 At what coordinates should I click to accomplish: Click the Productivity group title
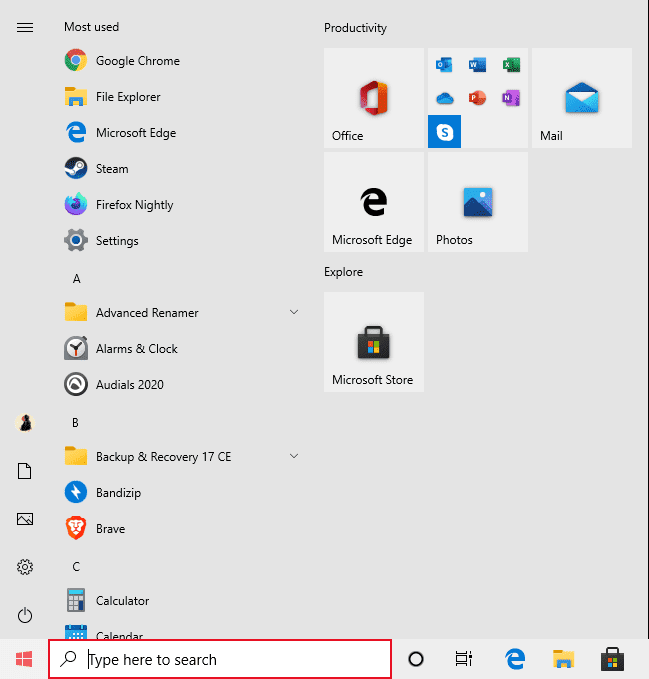tap(355, 28)
